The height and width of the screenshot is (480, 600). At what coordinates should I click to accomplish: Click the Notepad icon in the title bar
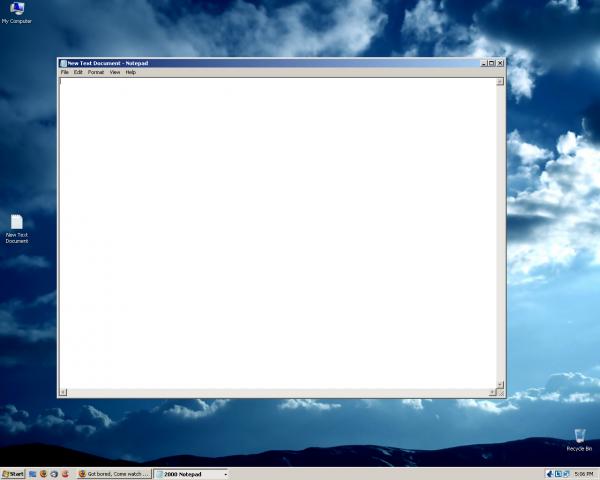click(63, 63)
